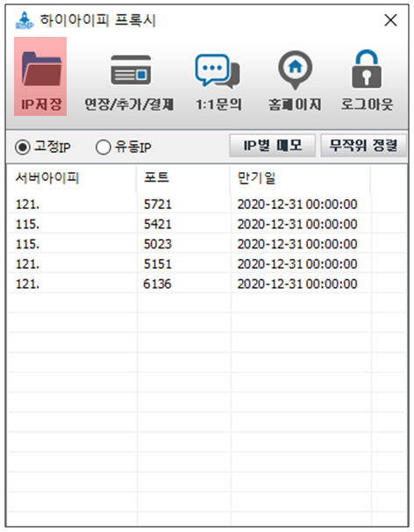Screen dimensions: 414x532
Task: Click 로그아웃 padlock icon
Action: [367, 68]
